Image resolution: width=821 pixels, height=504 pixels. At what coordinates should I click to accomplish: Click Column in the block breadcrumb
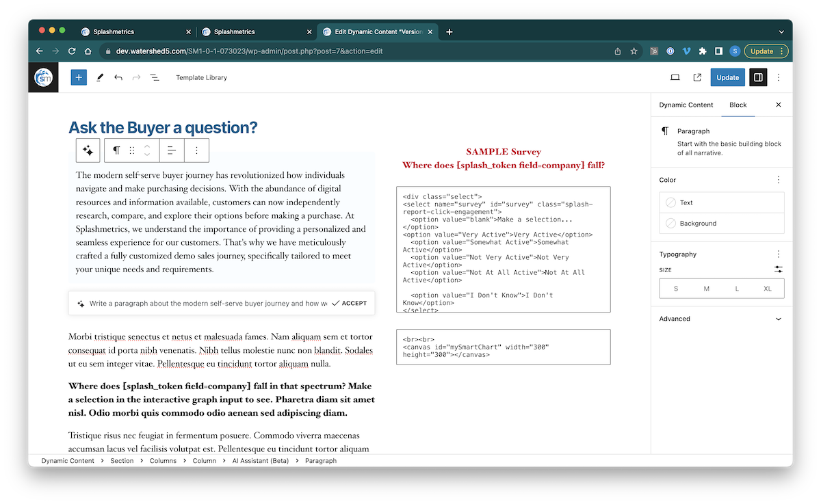click(x=204, y=461)
